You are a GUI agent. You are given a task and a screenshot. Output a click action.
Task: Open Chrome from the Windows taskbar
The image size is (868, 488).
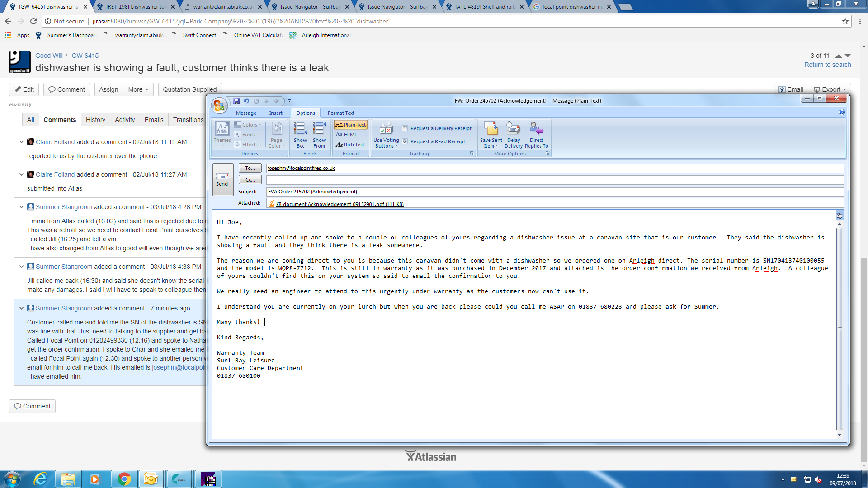click(124, 479)
